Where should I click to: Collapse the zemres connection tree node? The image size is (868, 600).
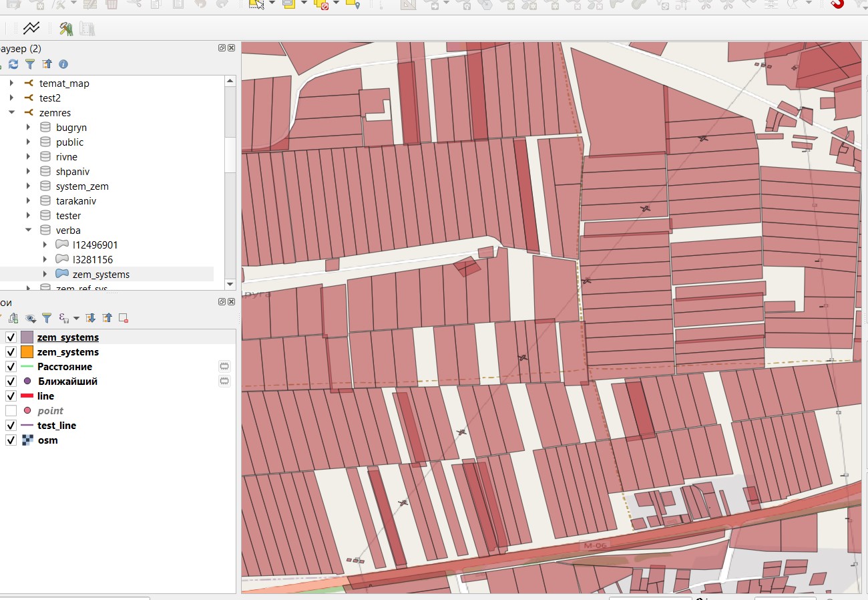click(x=11, y=113)
